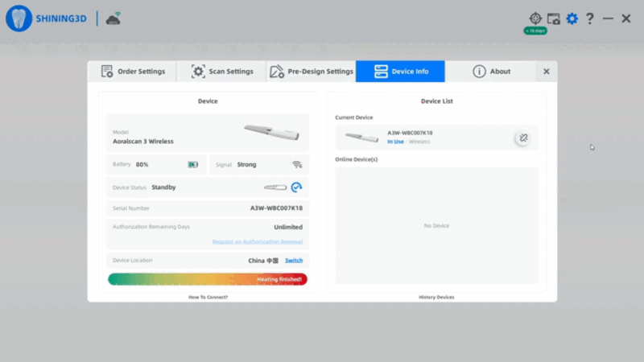Open the screen recording window icon

554,19
